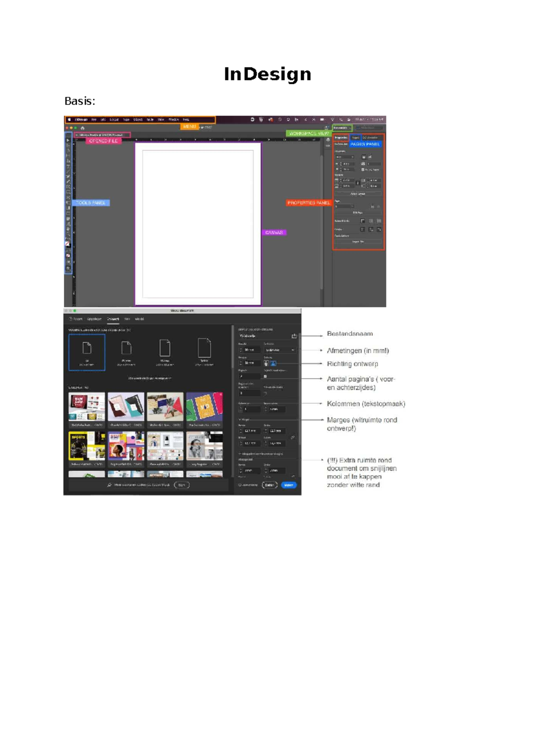Viewport: 535px width, 756px height.
Task: Open the Page number dropdown in Properties
Action: [345, 206]
